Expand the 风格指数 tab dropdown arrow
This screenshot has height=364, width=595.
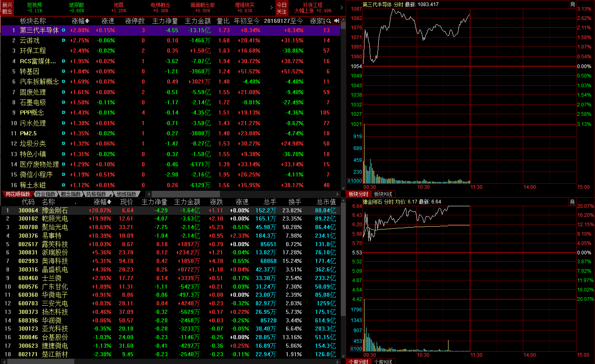(110, 194)
